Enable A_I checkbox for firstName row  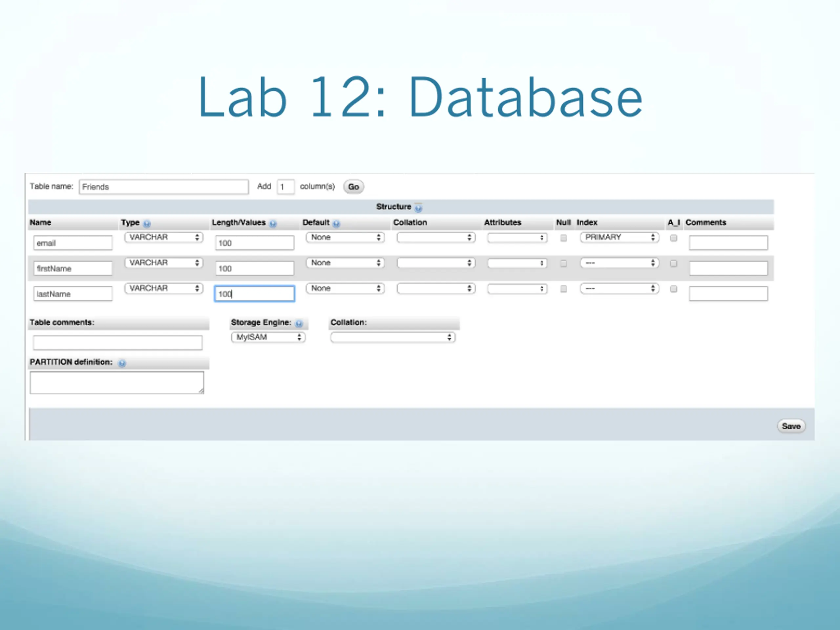[x=673, y=263]
